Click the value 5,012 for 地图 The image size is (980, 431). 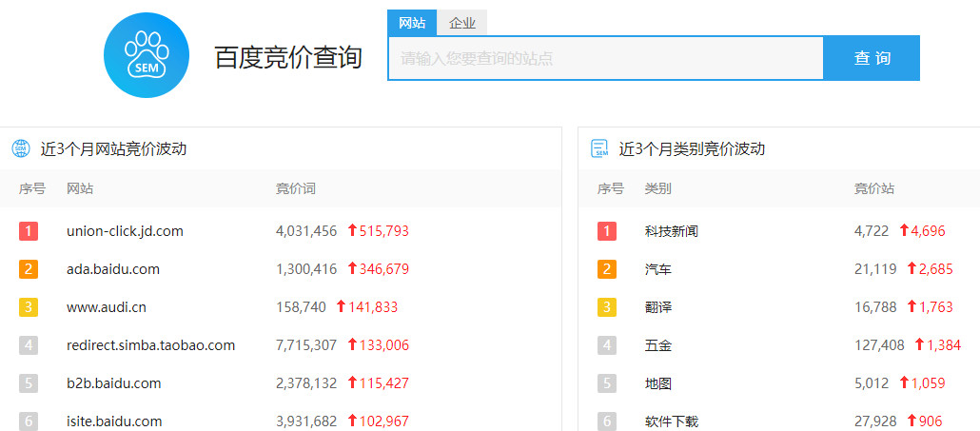(x=872, y=383)
